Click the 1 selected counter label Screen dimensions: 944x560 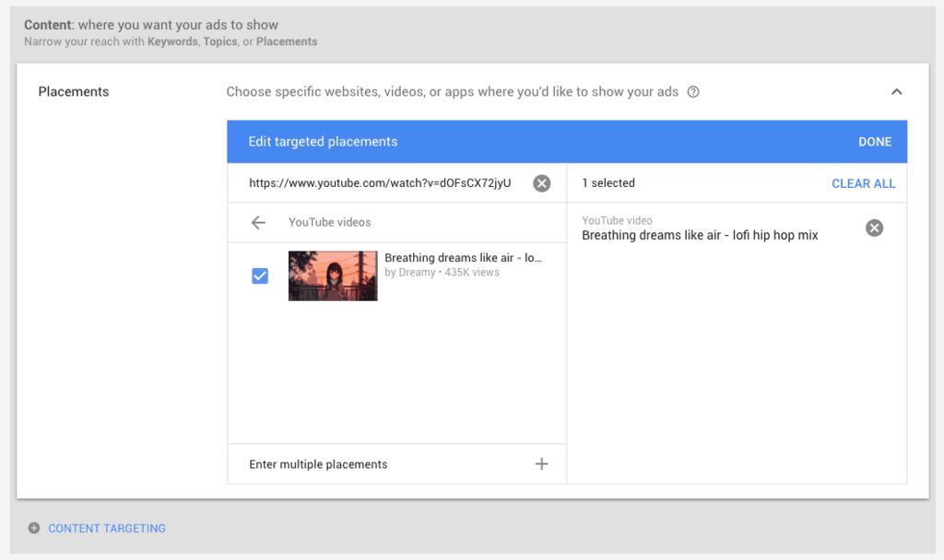608,183
